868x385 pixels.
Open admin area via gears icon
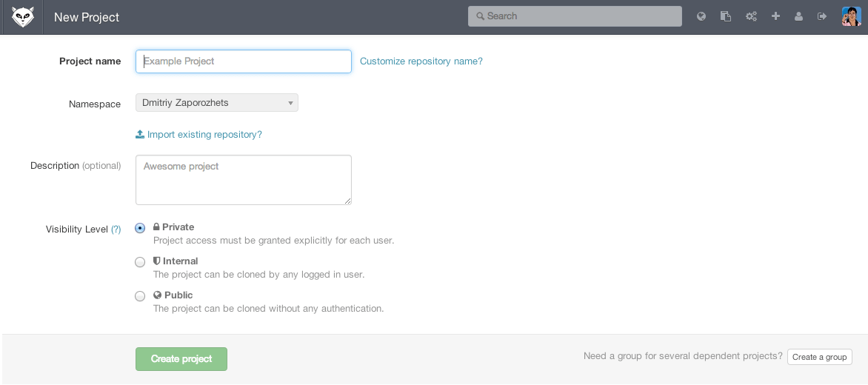[x=751, y=16]
